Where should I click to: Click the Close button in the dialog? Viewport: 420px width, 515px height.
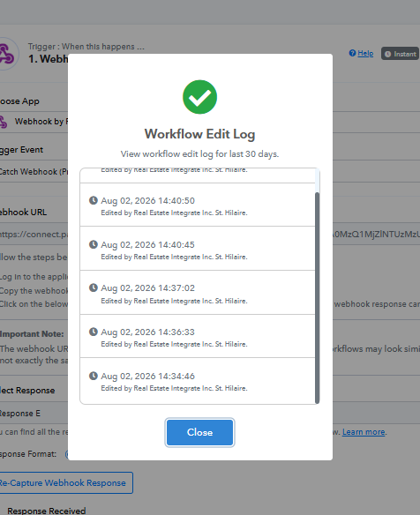[x=199, y=432]
